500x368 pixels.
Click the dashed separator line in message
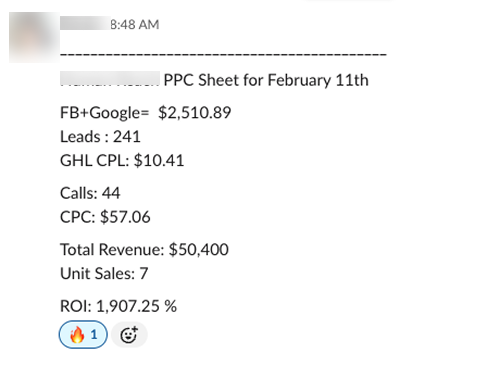pos(223,54)
